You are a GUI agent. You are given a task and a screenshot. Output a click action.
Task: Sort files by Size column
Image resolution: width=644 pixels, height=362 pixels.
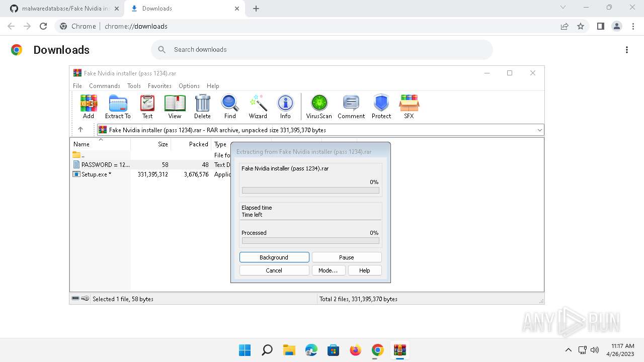(151, 144)
